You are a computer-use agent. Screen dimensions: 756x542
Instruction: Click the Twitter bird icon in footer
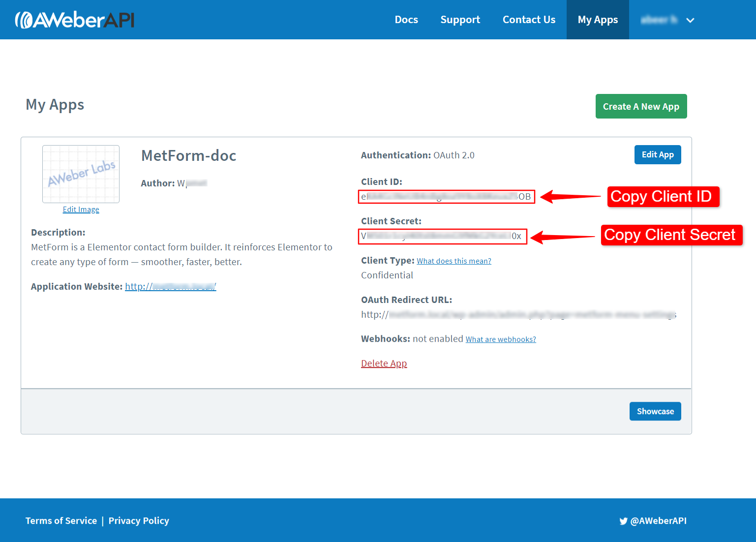click(623, 520)
